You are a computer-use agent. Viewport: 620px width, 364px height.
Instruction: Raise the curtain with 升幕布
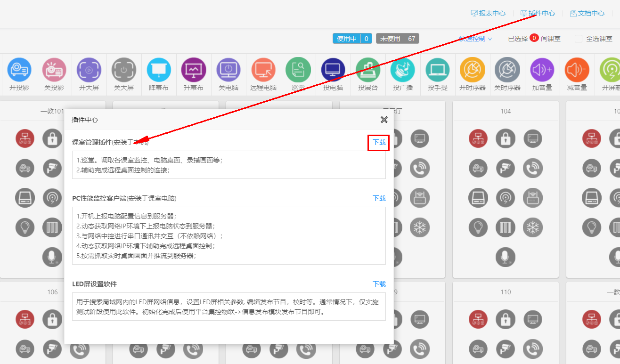point(194,70)
